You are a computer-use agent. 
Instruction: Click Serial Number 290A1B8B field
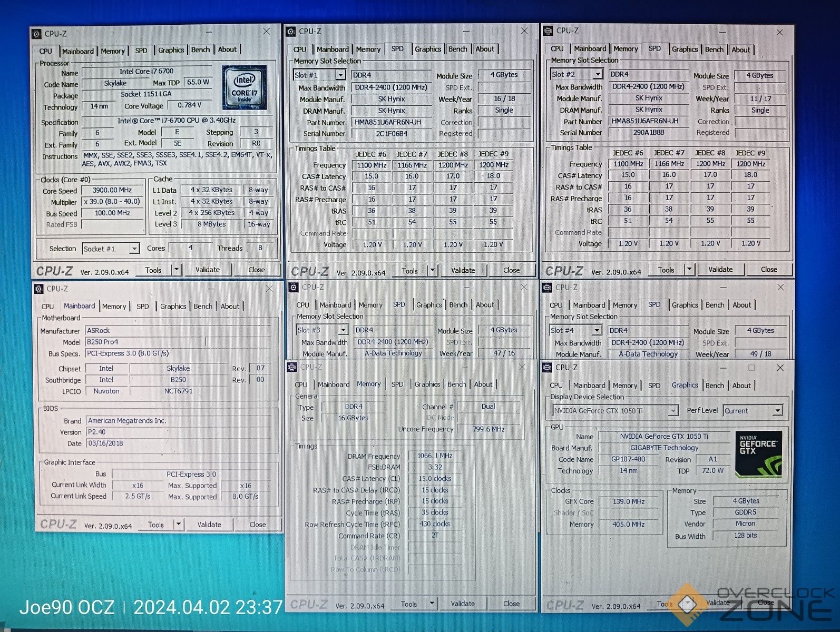(649, 133)
